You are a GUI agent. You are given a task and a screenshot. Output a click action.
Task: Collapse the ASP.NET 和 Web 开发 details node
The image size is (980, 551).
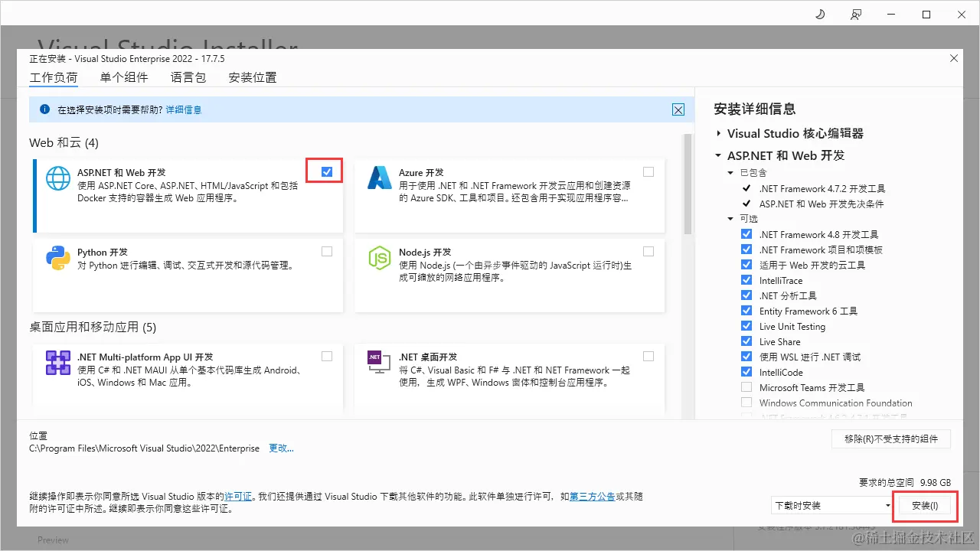(718, 155)
